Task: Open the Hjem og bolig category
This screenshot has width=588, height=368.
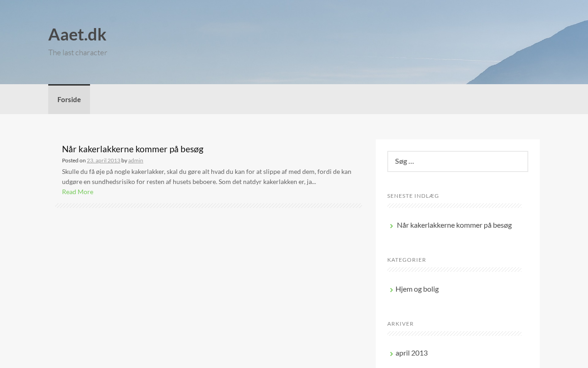Action: pyautogui.click(x=417, y=289)
